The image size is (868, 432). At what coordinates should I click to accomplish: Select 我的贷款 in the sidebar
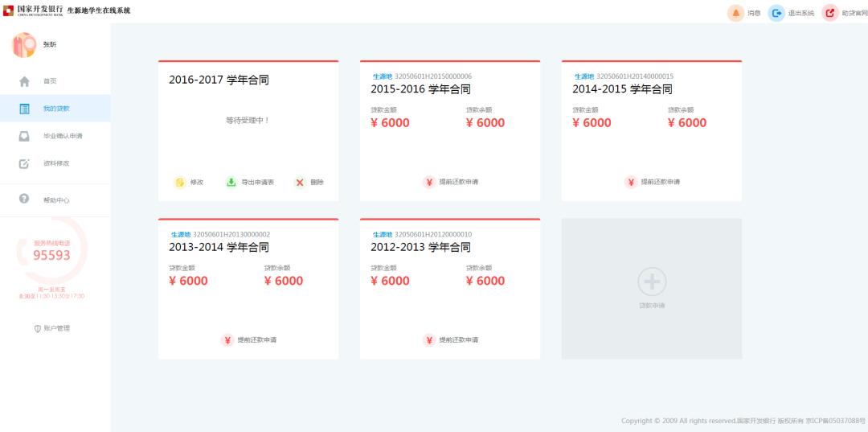click(56, 109)
